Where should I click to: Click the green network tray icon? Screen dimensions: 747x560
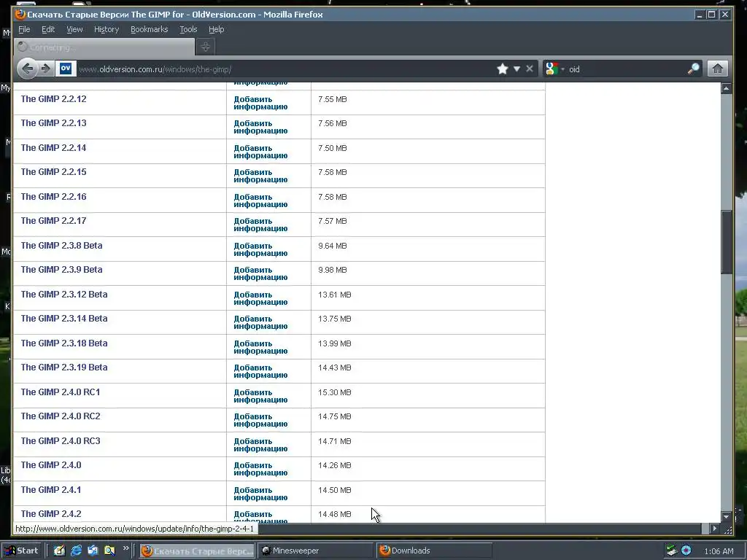671,551
